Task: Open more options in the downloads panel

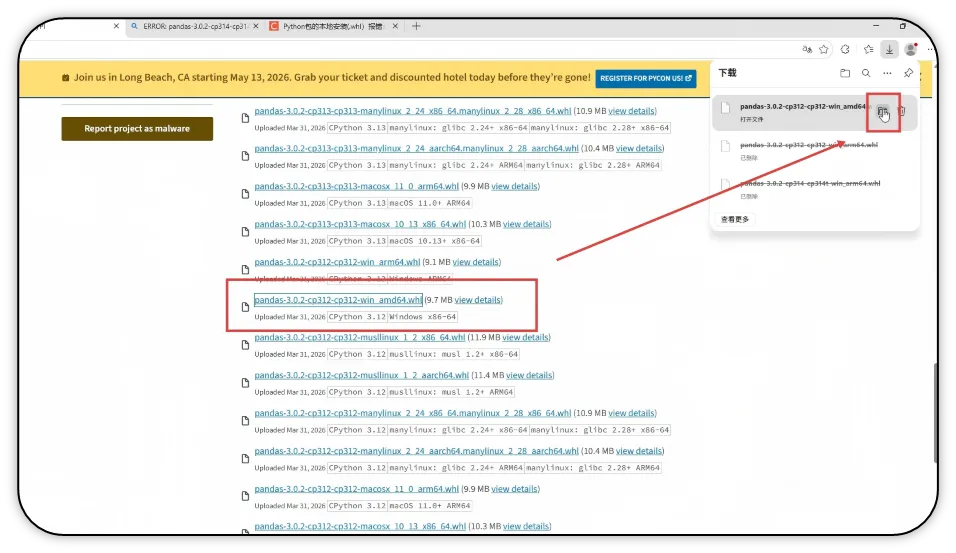Action: 887,73
